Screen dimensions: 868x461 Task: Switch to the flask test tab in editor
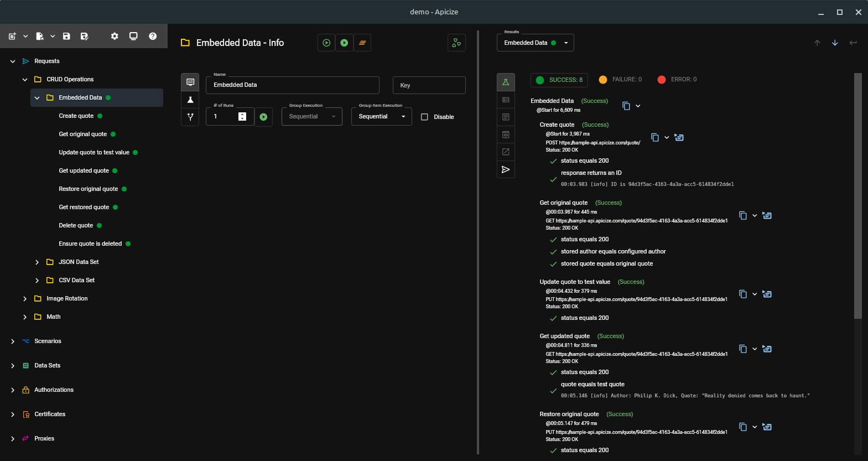(190, 100)
